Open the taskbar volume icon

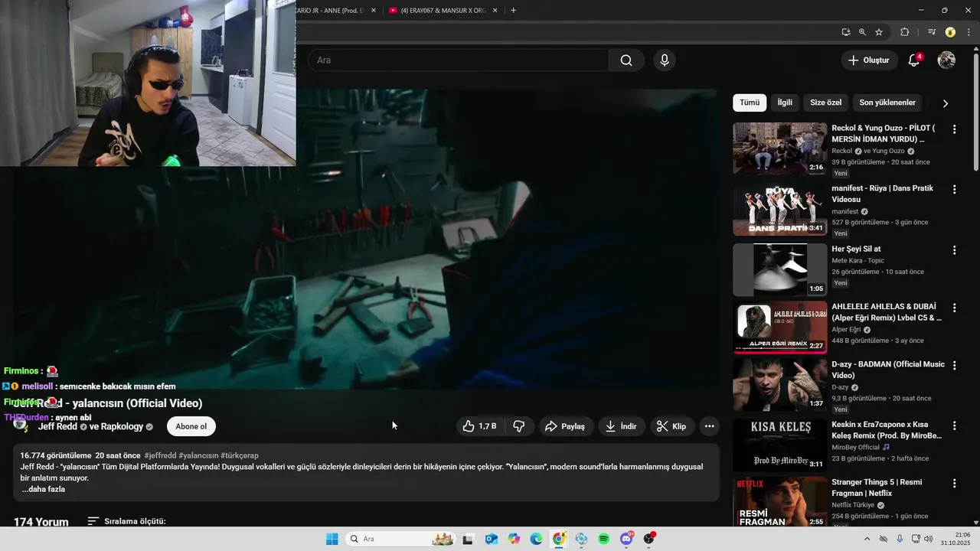[928, 539]
